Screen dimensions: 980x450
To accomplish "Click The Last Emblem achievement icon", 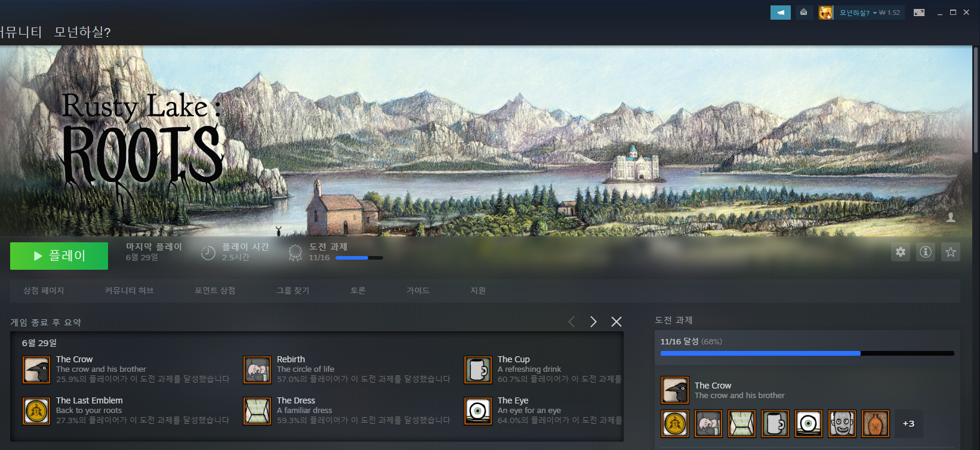I will click(x=36, y=411).
